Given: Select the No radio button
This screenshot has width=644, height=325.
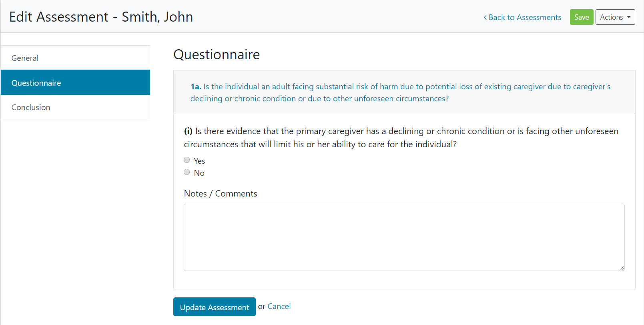Looking at the screenshot, I should pos(187,172).
